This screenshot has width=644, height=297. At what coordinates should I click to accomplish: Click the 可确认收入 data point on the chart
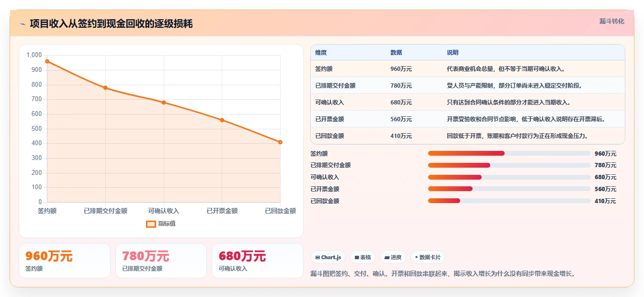[164, 103]
